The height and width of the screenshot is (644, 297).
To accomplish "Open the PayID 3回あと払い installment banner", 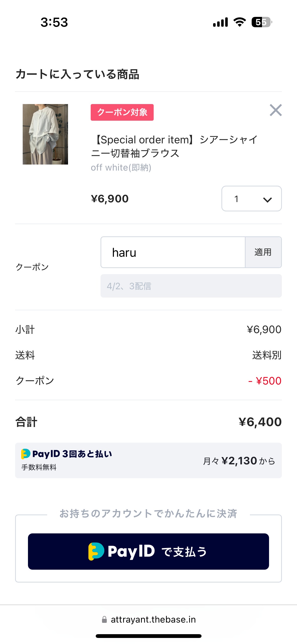I will click(x=148, y=460).
